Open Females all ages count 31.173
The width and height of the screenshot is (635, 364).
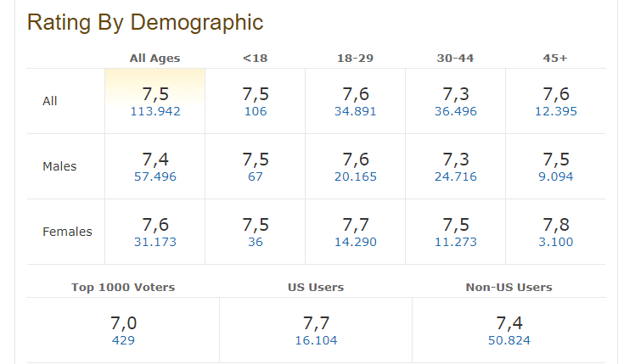(x=157, y=242)
